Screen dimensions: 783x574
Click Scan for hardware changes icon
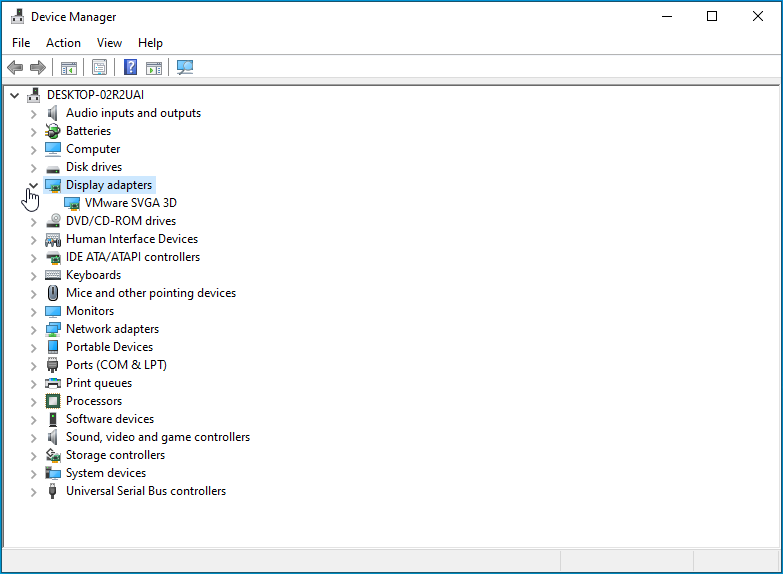pos(185,68)
